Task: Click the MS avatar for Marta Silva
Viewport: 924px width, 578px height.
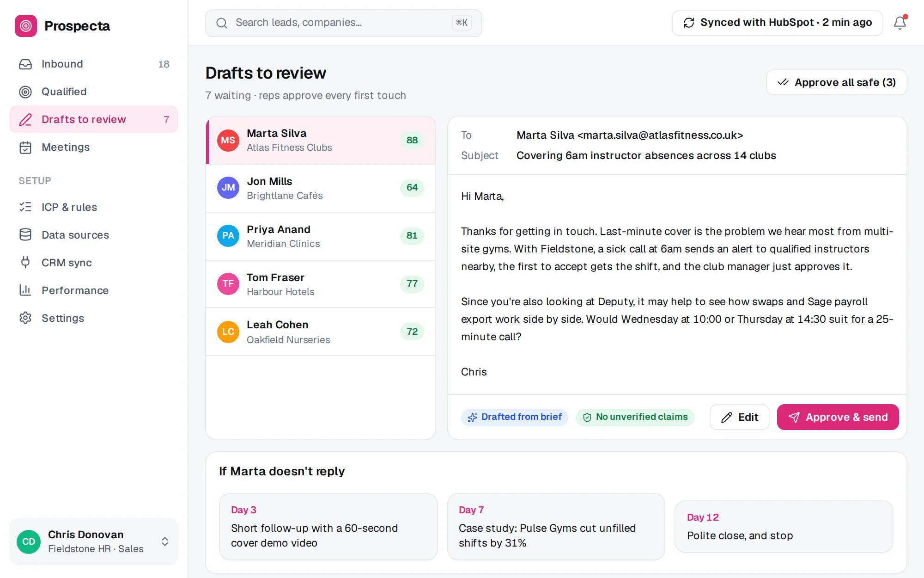Action: 228,140
